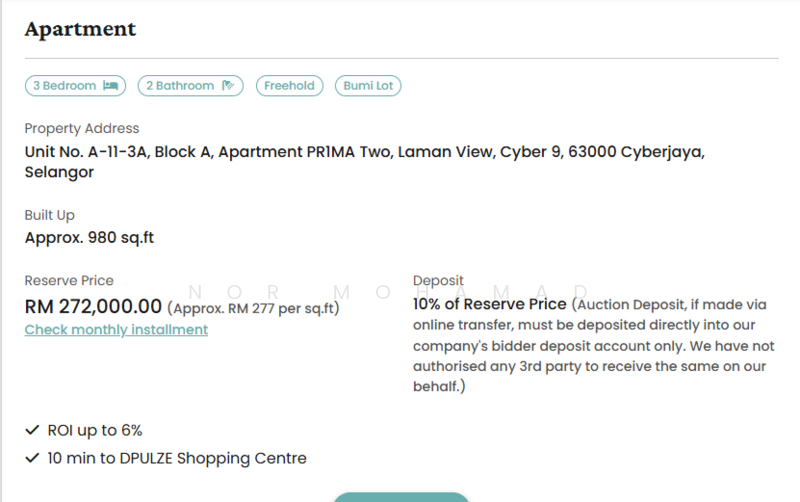
Task: Click the Apartment heading
Action: pos(80,29)
